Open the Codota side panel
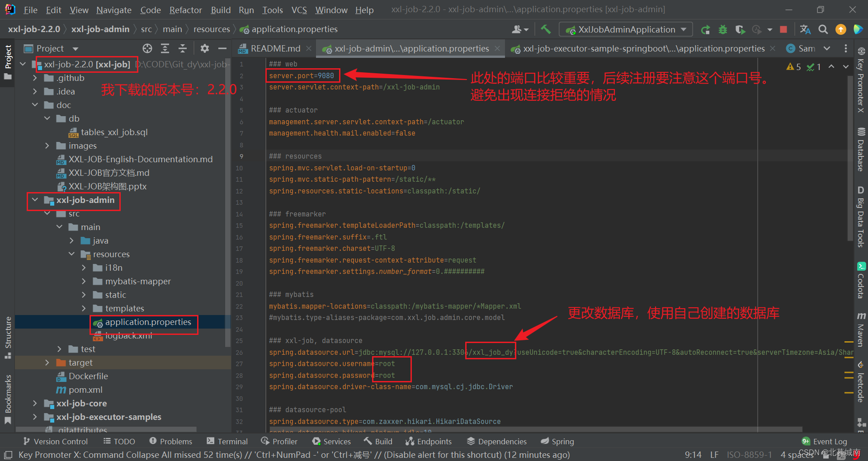The width and height of the screenshot is (868, 461). 861,280
